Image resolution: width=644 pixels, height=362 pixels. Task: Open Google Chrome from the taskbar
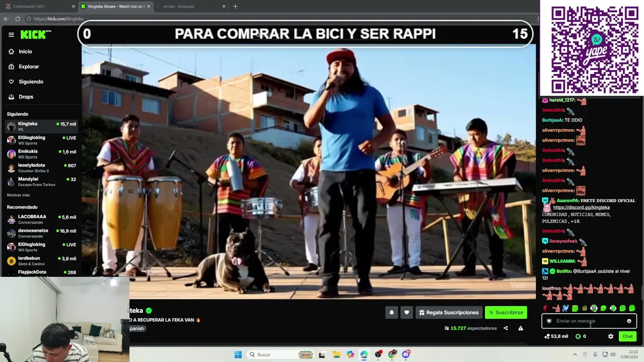click(392, 354)
